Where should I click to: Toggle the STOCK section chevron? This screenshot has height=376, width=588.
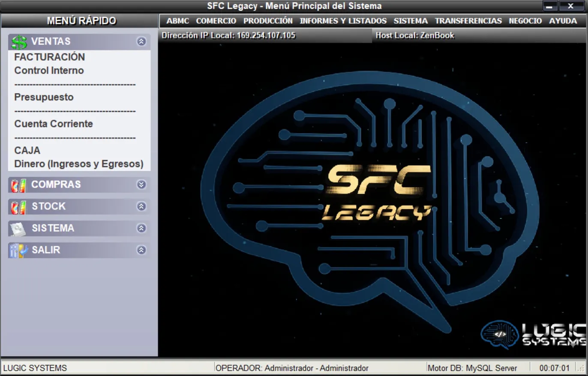point(141,206)
